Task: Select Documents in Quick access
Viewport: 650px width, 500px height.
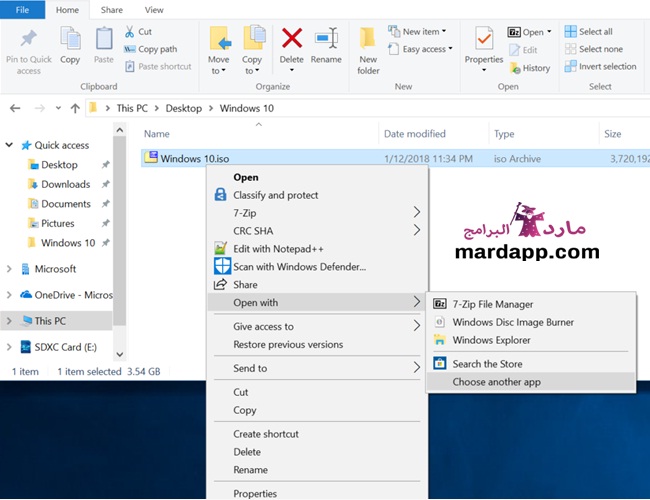Action: tap(65, 204)
